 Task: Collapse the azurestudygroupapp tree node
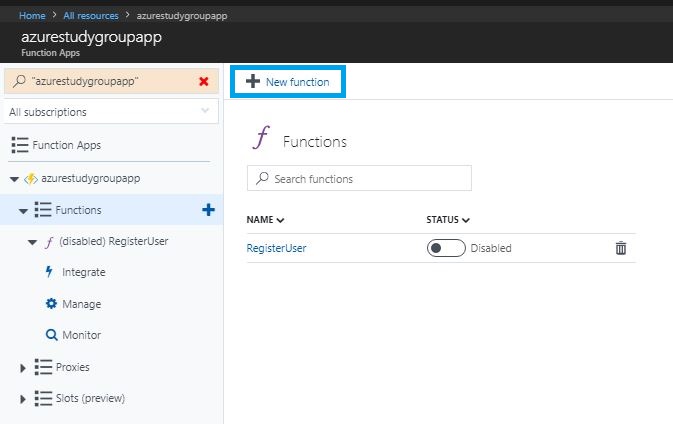coord(14,179)
